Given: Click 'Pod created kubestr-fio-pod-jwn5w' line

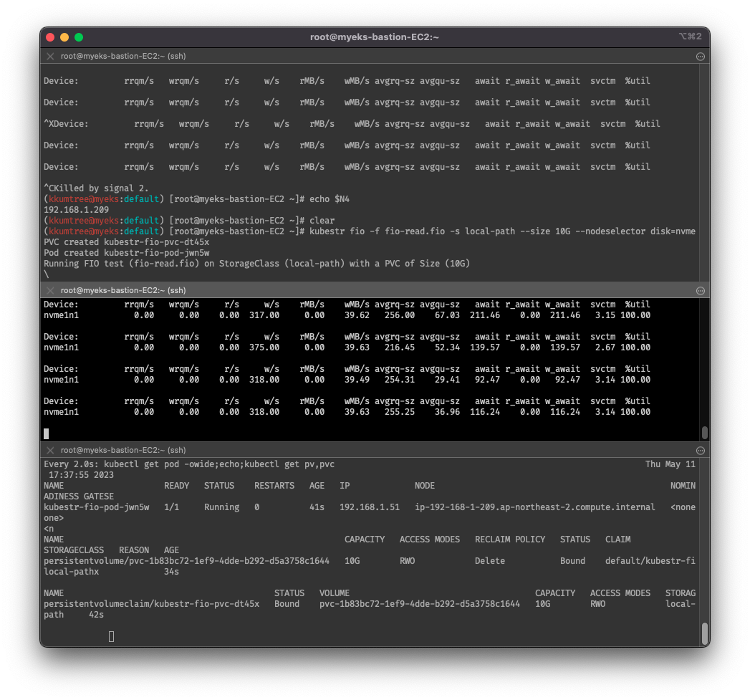Looking at the screenshot, I should pos(127,253).
